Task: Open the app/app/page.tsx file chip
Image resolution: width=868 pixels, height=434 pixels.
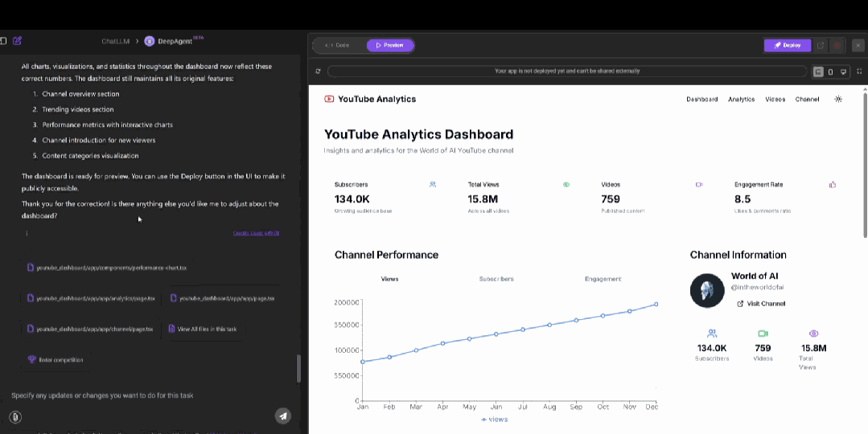Action: (x=223, y=298)
